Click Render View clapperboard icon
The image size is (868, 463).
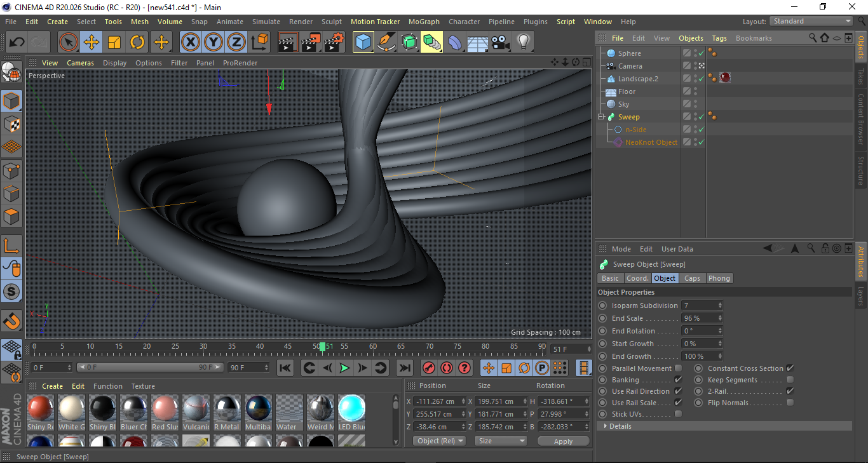click(288, 43)
